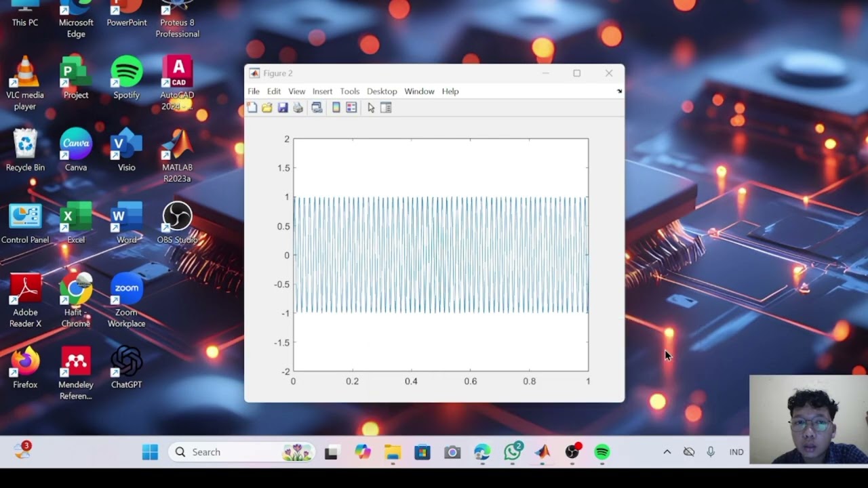The image size is (868, 488).
Task: Open the Tools menu in Figure 2
Action: pyautogui.click(x=350, y=91)
